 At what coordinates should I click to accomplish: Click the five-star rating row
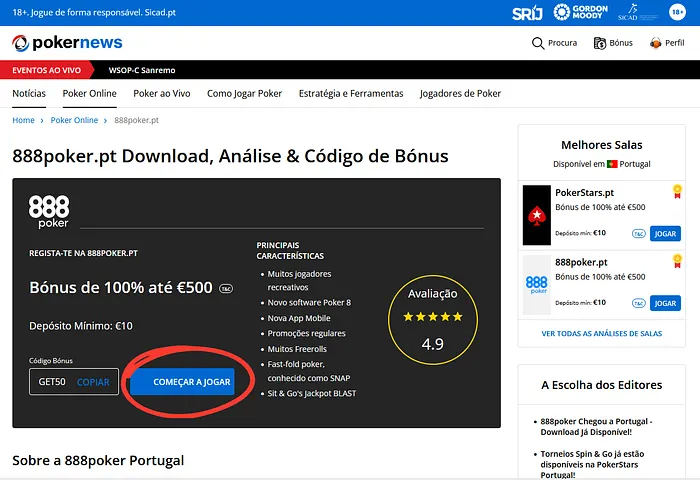click(433, 317)
